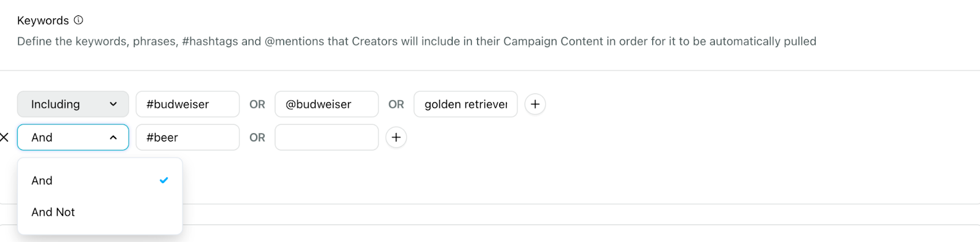The width and height of the screenshot is (980, 242).
Task: Add another keyword to the And row
Action: (x=396, y=137)
